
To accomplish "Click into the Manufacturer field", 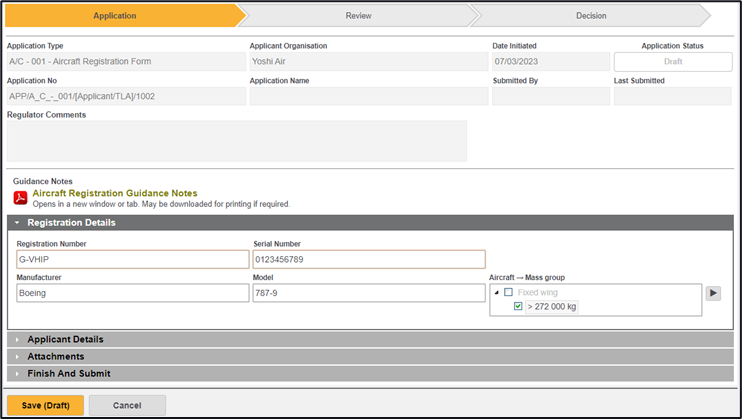I will 132,293.
